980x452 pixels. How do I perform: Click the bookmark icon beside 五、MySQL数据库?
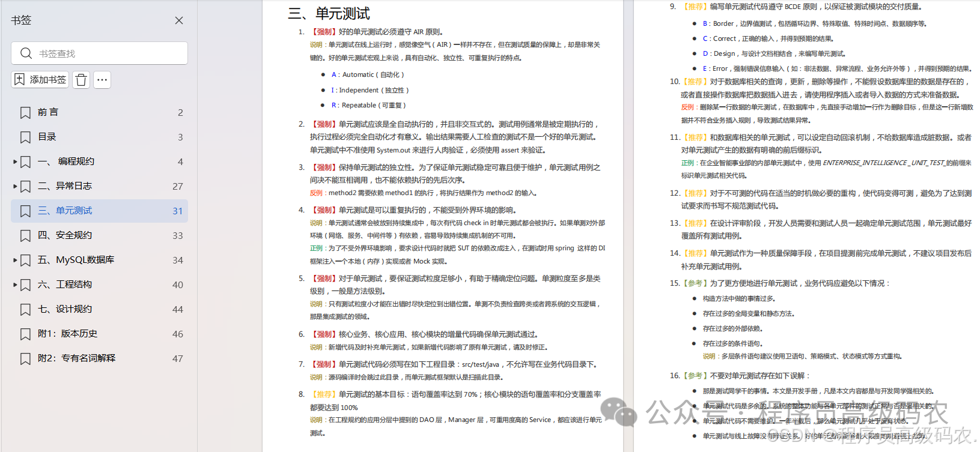(x=25, y=260)
